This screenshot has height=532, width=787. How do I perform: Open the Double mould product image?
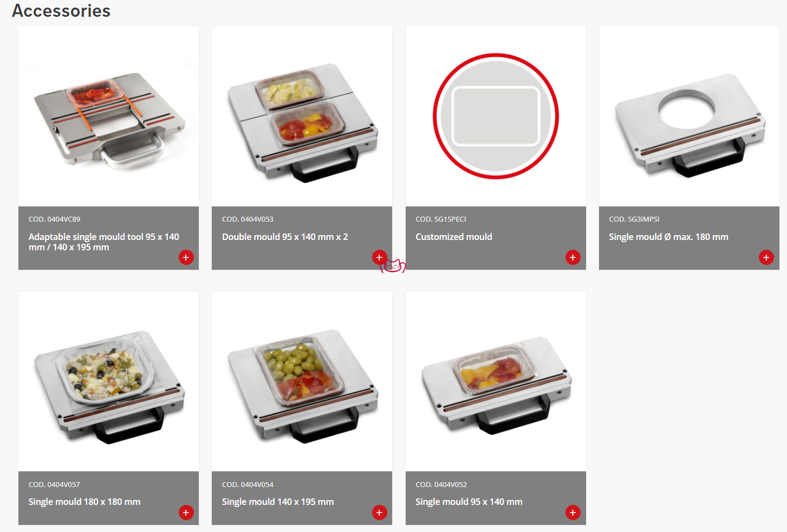[302, 116]
